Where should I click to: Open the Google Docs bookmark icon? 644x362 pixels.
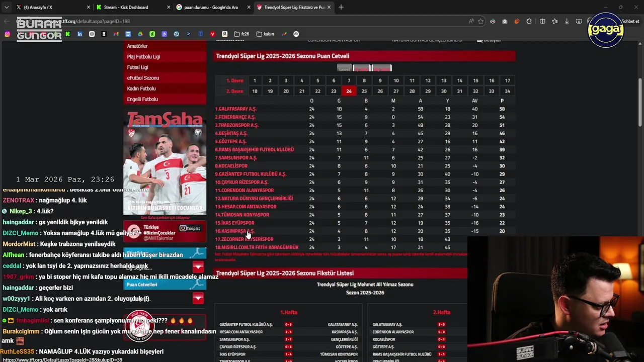pyautogui.click(x=128, y=34)
